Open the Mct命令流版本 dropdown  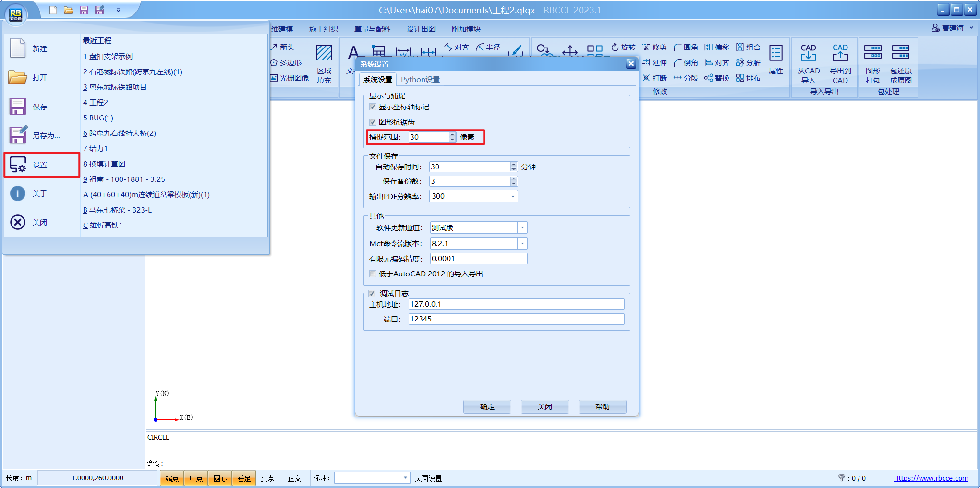pyautogui.click(x=522, y=244)
